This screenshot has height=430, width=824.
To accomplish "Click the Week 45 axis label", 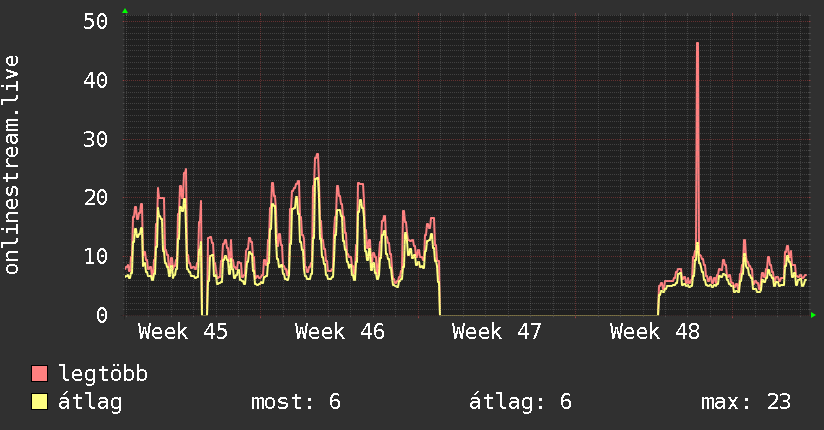I will 183,332.
